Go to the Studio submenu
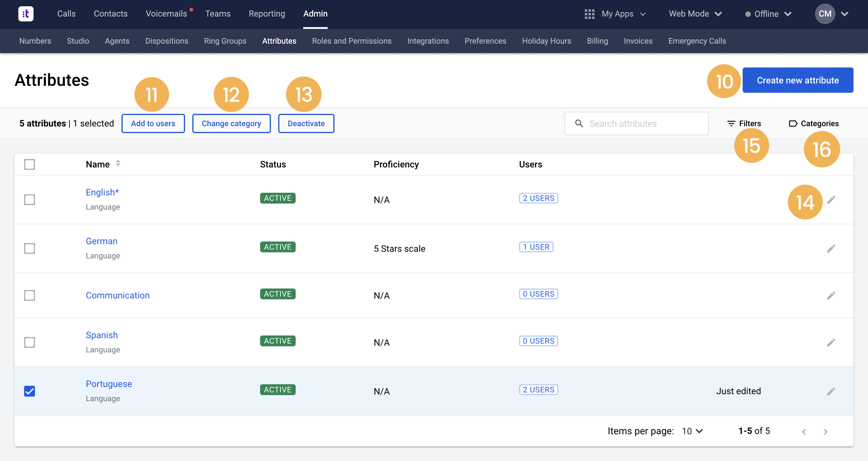 coord(78,41)
